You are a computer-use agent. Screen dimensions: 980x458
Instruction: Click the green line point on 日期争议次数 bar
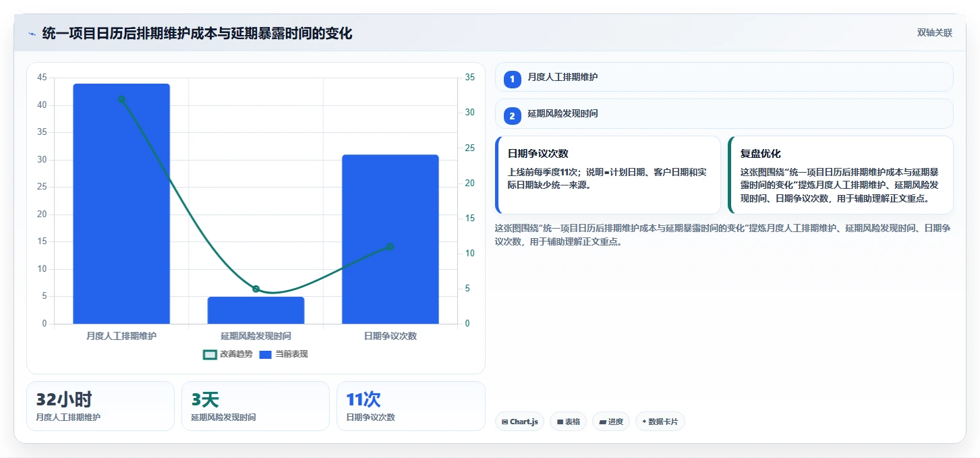point(390,247)
